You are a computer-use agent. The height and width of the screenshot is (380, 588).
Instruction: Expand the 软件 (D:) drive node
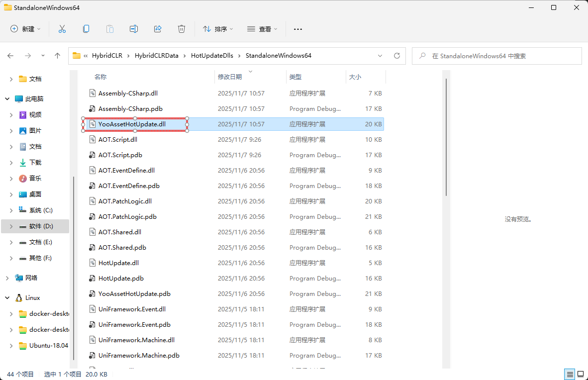click(x=11, y=226)
